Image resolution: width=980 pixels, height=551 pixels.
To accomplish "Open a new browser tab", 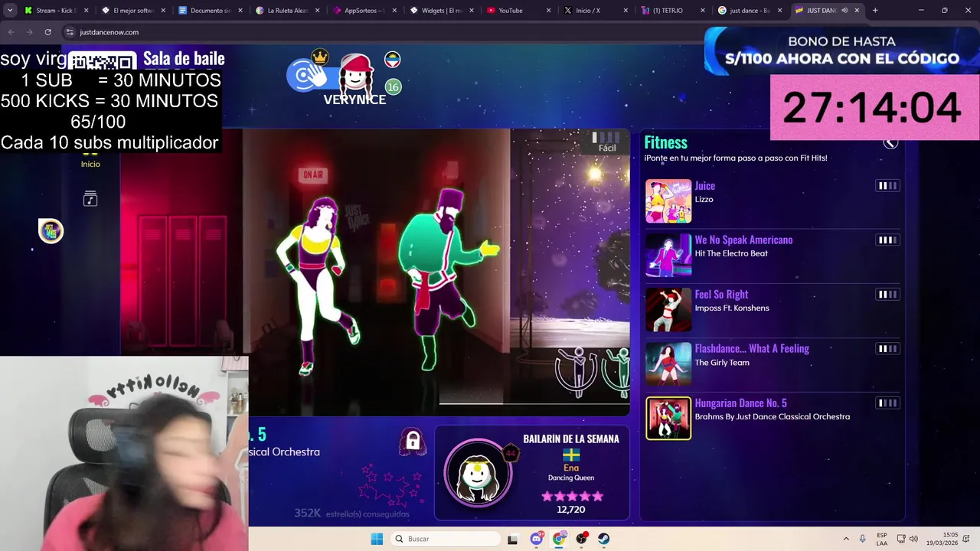I will (875, 11).
